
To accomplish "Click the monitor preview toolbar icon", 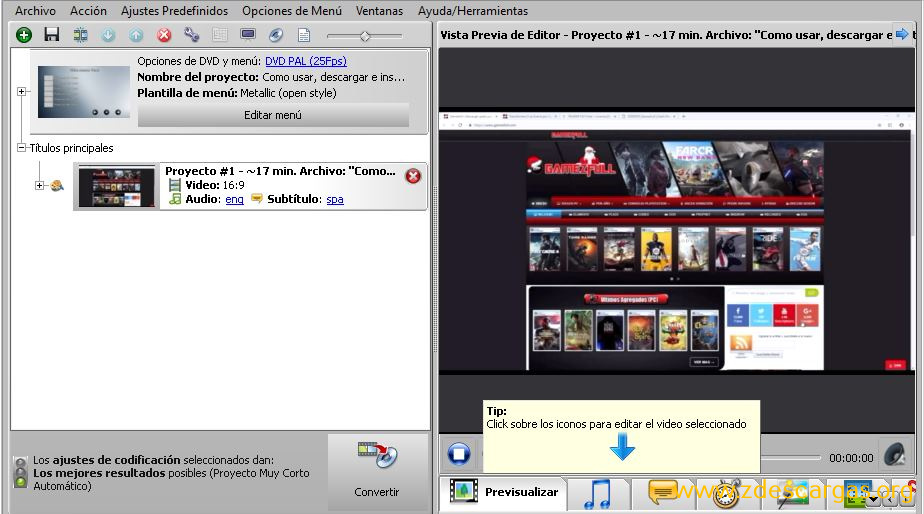I will pos(248,35).
